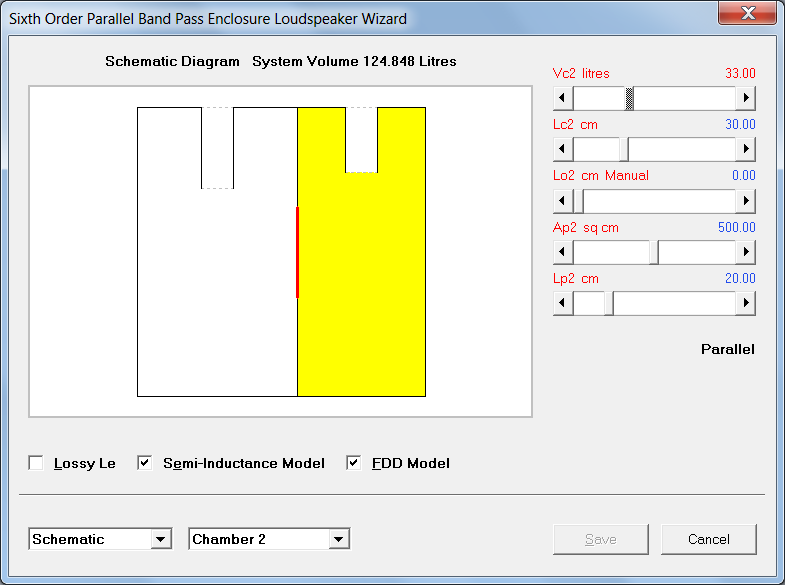Click the red driver line in the schematic
Image resolution: width=785 pixels, height=585 pixels.
tap(297, 253)
